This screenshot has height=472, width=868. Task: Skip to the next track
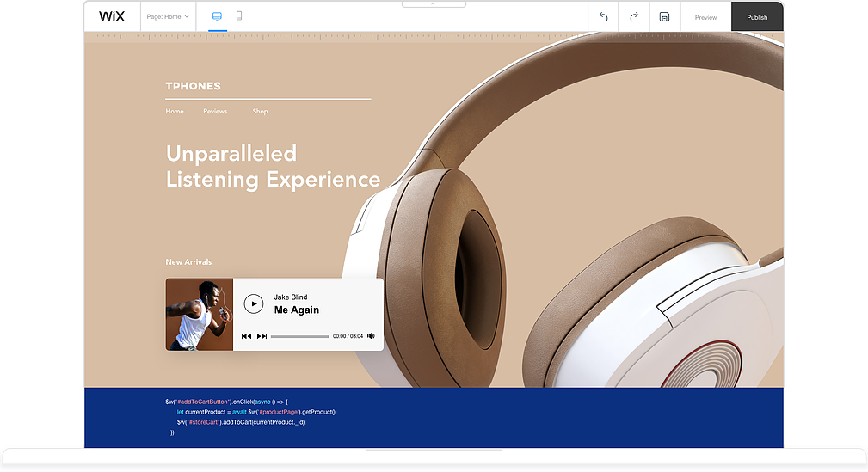262,336
